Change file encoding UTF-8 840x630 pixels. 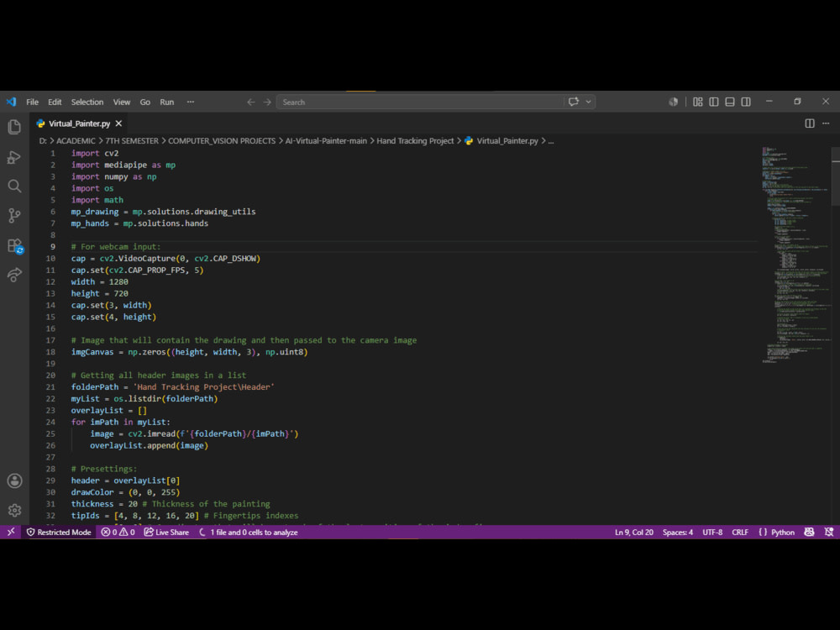[x=712, y=532]
